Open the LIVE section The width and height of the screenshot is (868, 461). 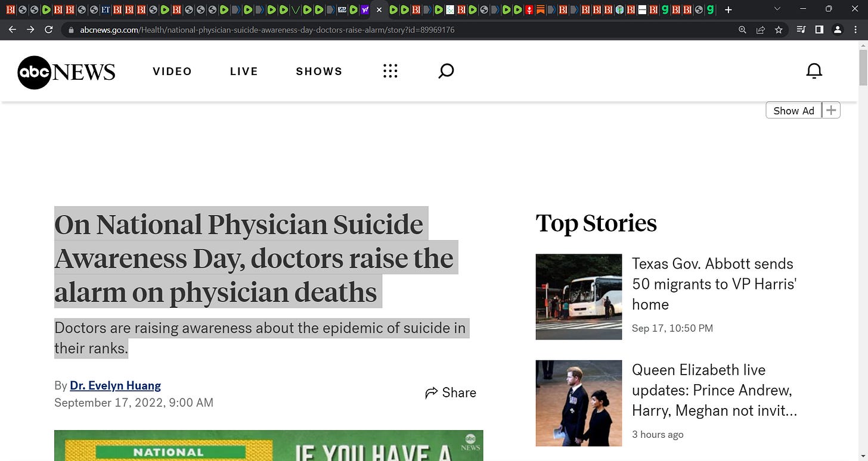click(244, 71)
